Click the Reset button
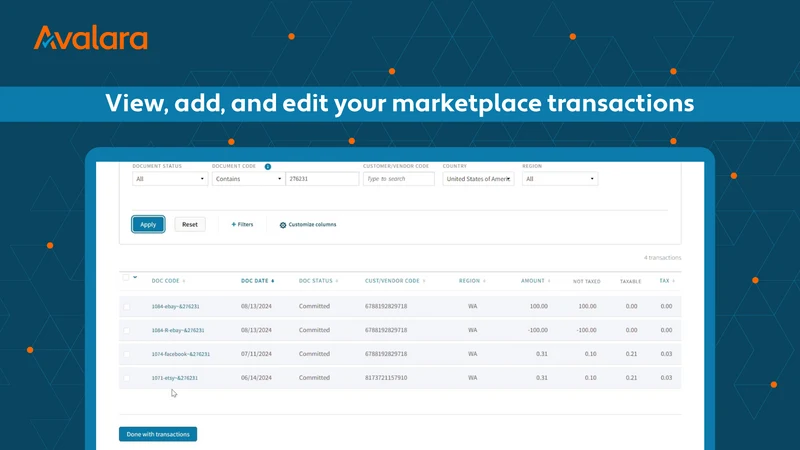Image resolution: width=800 pixels, height=450 pixels. pyautogui.click(x=190, y=224)
